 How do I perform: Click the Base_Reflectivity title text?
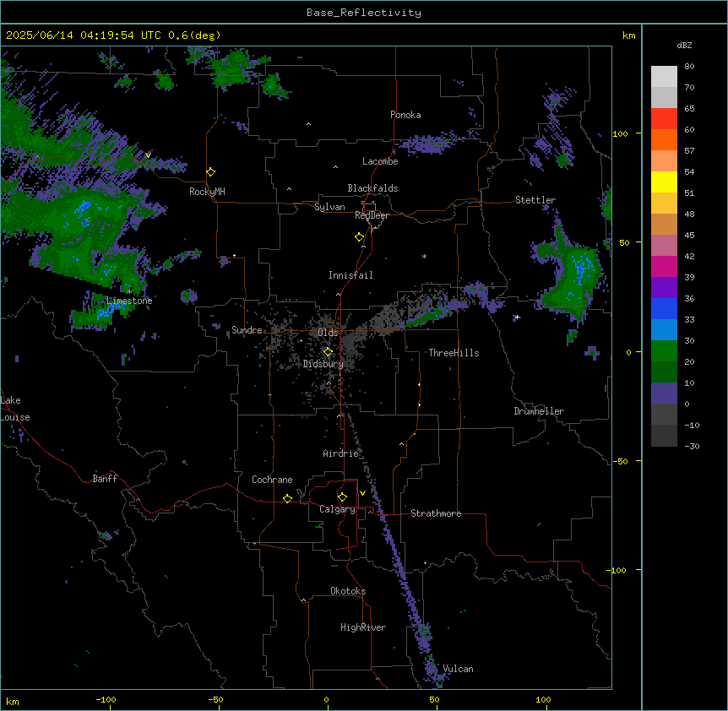pos(364,13)
